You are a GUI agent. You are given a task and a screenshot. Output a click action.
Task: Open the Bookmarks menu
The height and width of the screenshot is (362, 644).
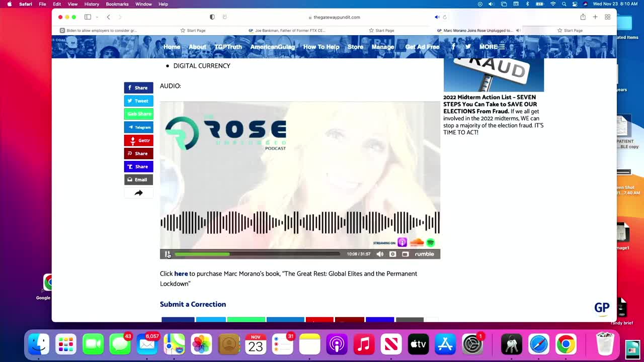[x=117, y=4]
